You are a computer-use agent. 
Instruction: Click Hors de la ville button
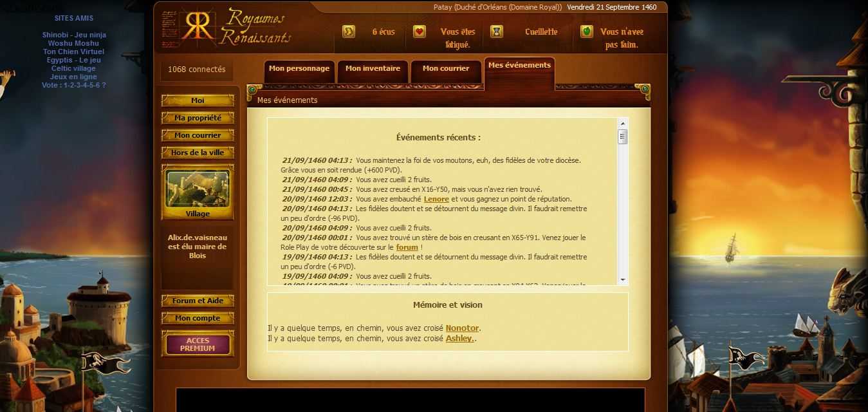[x=198, y=153]
